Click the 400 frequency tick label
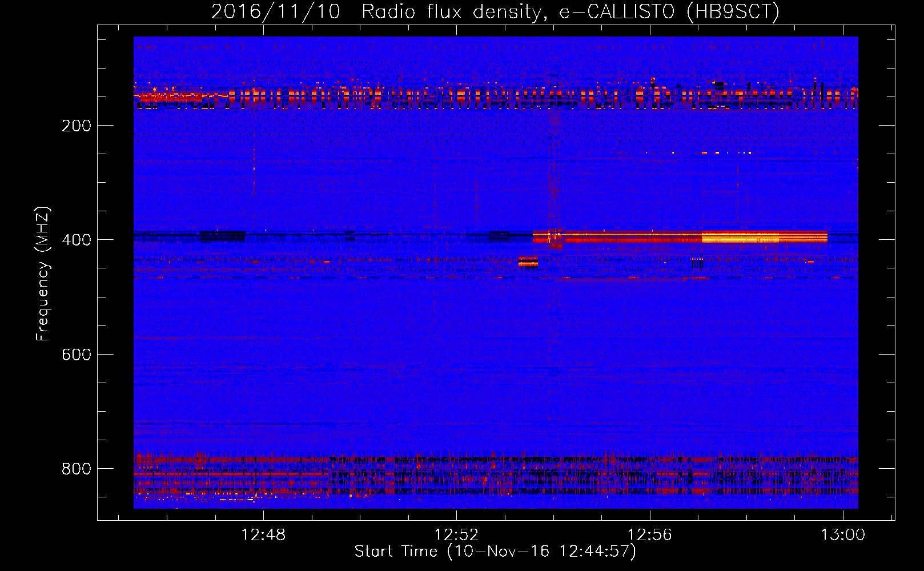 tap(77, 240)
